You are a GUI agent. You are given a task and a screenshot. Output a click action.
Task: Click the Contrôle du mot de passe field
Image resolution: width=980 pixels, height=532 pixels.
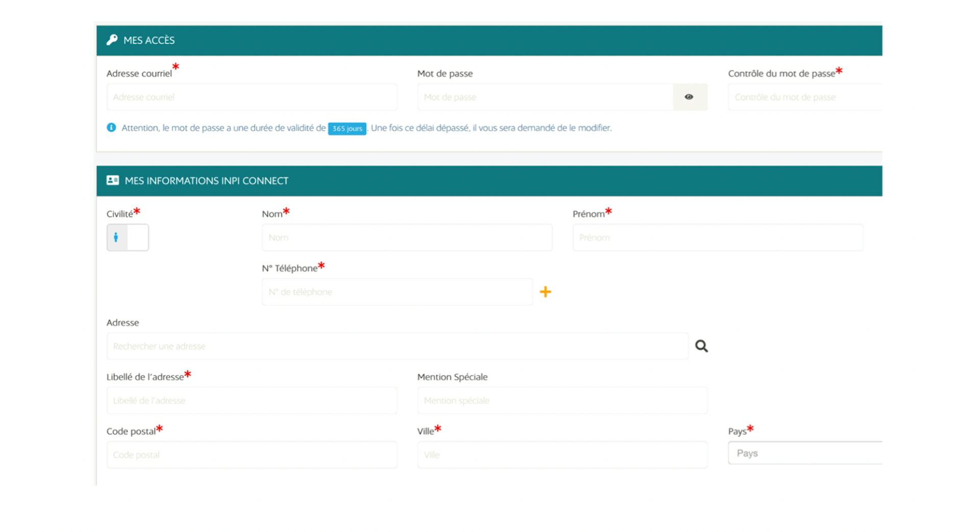805,97
